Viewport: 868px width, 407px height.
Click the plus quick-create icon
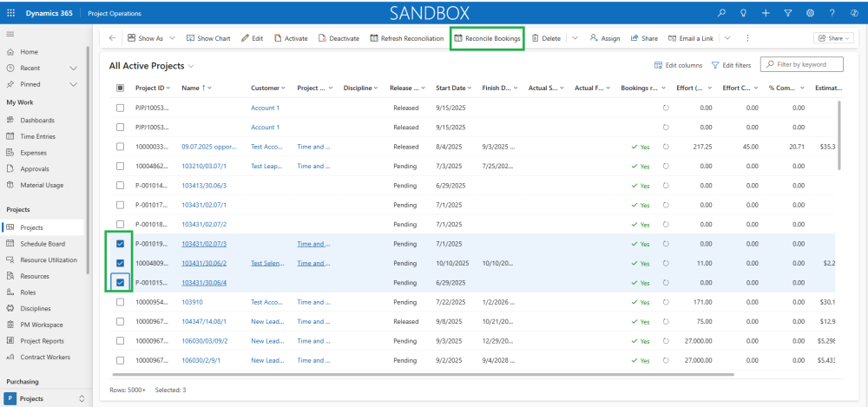tap(766, 13)
